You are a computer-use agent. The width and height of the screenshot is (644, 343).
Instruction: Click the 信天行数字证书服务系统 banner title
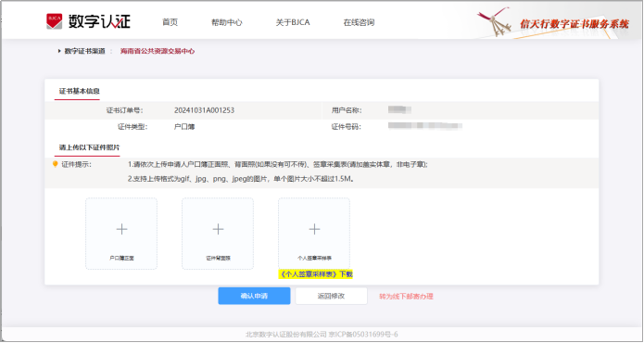tap(575, 24)
